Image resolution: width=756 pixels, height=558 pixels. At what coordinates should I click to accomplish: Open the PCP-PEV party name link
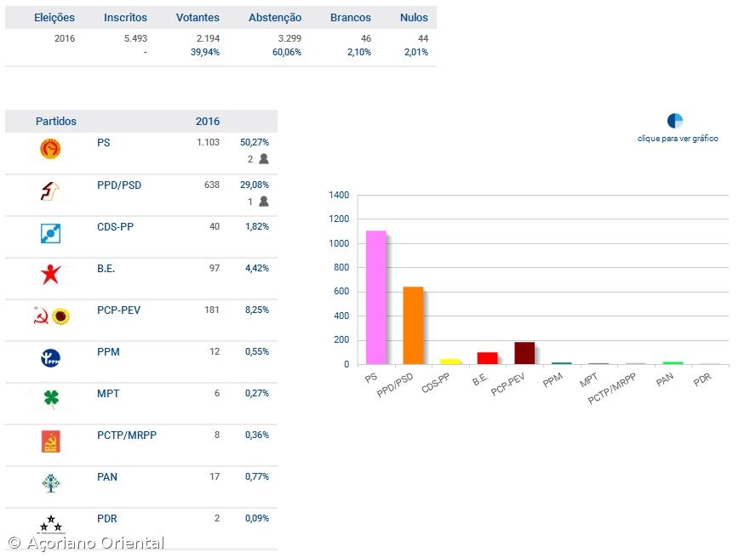(118, 310)
